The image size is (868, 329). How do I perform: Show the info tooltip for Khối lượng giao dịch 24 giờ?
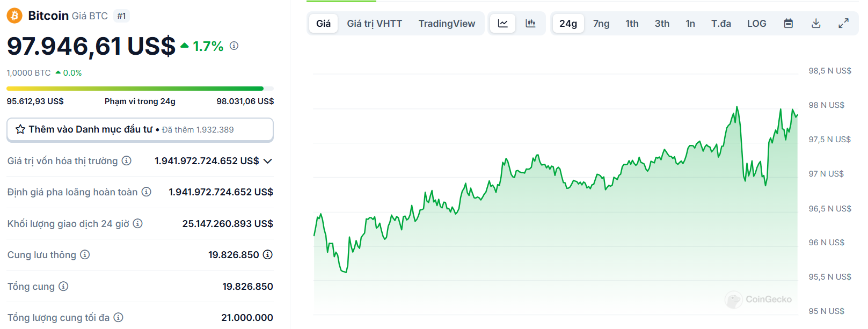pos(138,223)
